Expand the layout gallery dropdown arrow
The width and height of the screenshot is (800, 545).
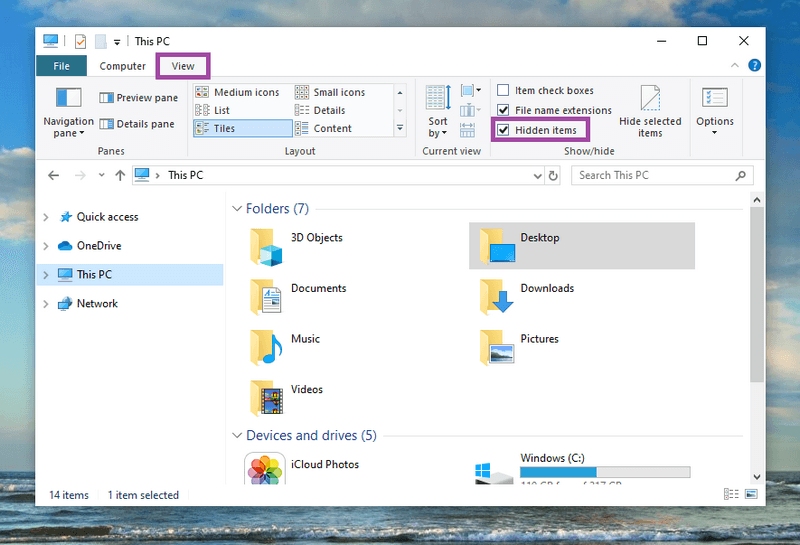pyautogui.click(x=400, y=128)
